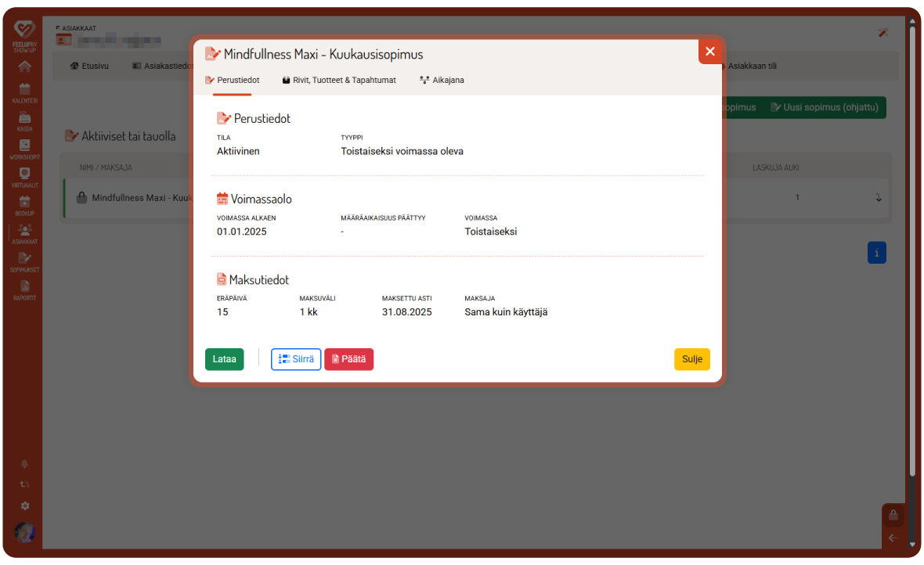Click the user avatar in the sidebar

click(x=24, y=532)
